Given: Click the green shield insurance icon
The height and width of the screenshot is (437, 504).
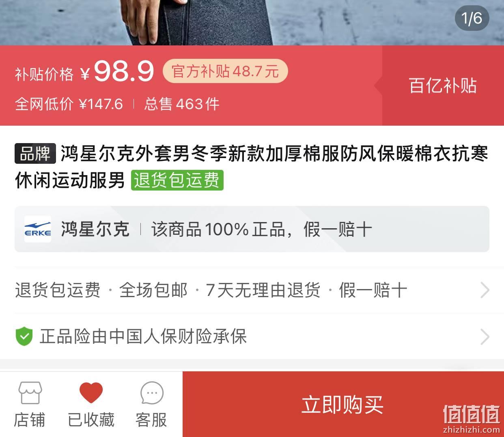Looking at the screenshot, I should pos(24,336).
